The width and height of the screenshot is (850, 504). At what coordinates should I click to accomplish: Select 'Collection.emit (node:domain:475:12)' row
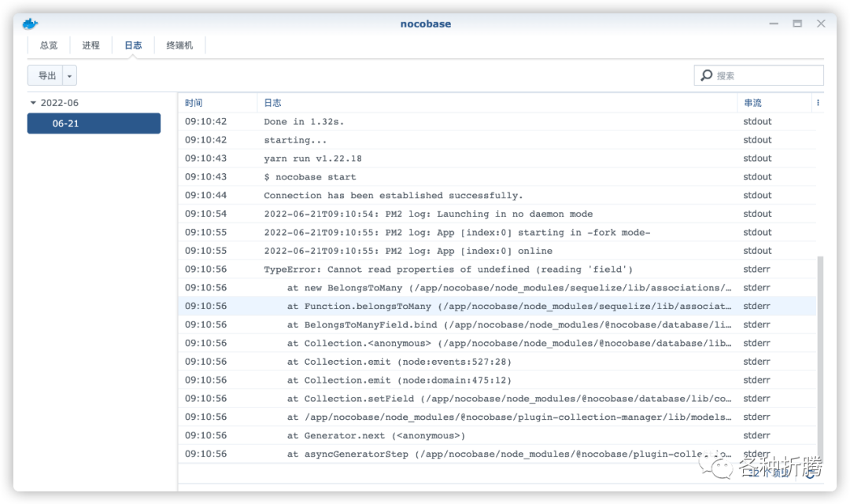pyautogui.click(x=497, y=380)
